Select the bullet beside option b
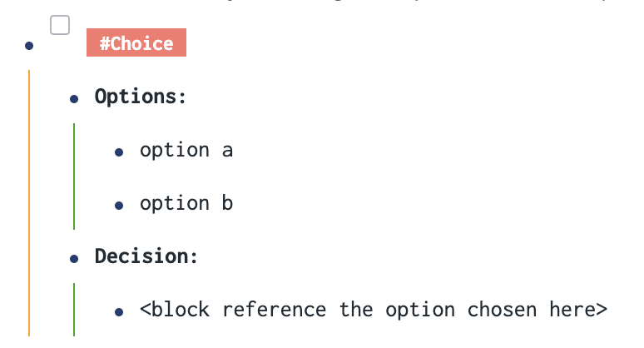Screen dimensions: 644x348 (119, 206)
